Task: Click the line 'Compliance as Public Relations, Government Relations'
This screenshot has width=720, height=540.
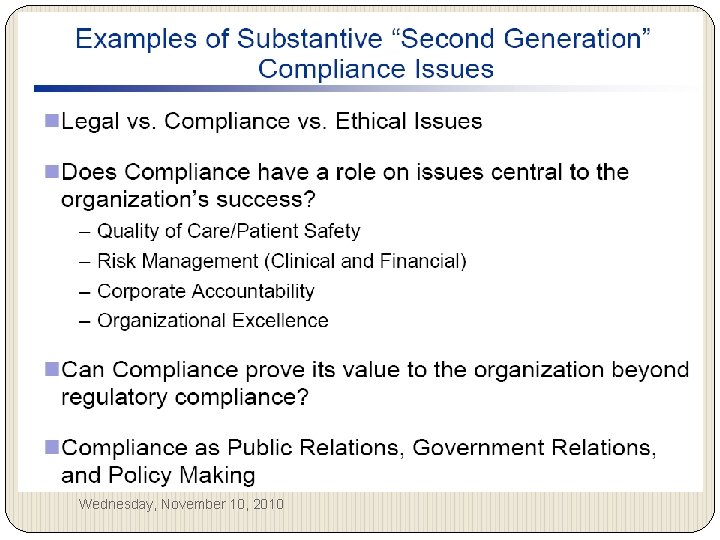Action: [x=359, y=448]
